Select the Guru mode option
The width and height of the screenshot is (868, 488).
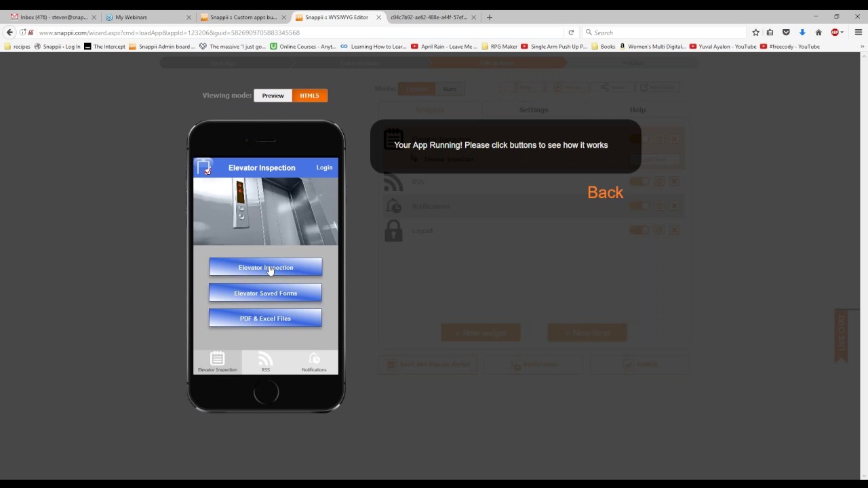(450, 89)
